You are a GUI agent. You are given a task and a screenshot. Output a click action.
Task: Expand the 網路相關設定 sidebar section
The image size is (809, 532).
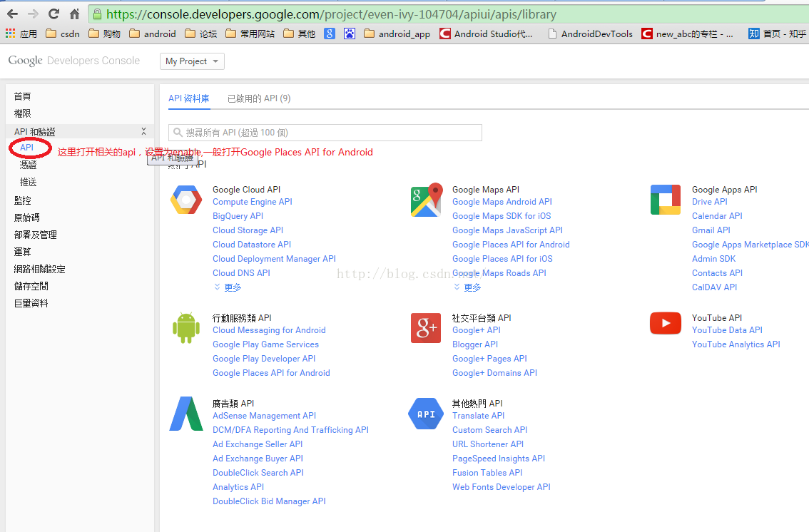pos(40,269)
